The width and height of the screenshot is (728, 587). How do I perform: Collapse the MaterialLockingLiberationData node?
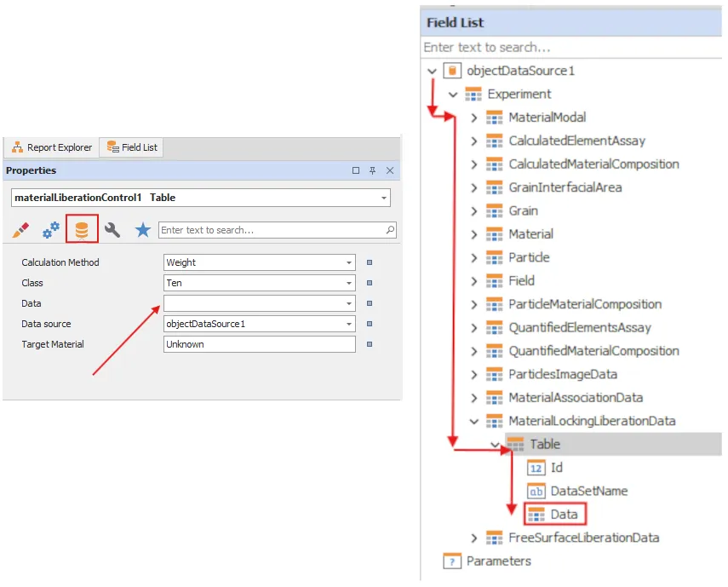click(x=474, y=421)
